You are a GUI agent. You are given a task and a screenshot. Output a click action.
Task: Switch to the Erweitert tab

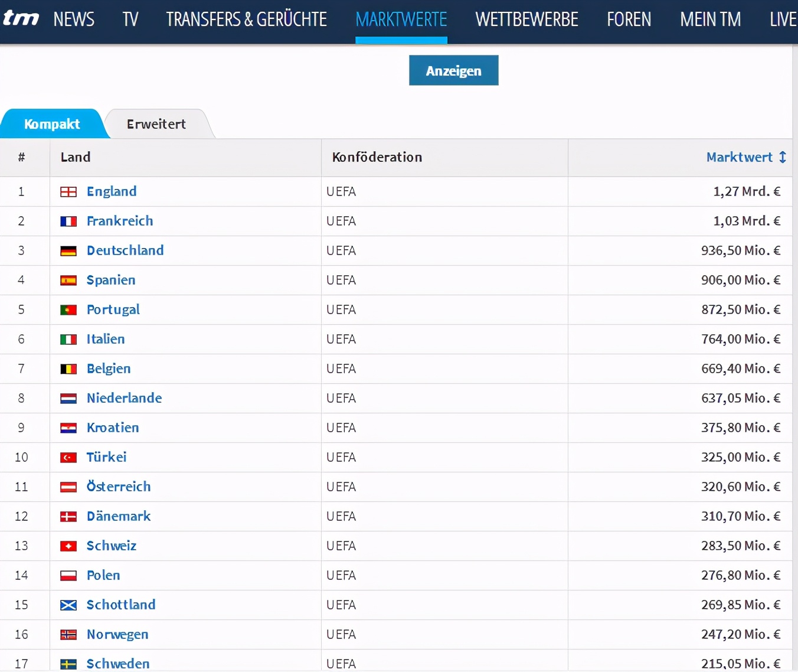pyautogui.click(x=156, y=124)
